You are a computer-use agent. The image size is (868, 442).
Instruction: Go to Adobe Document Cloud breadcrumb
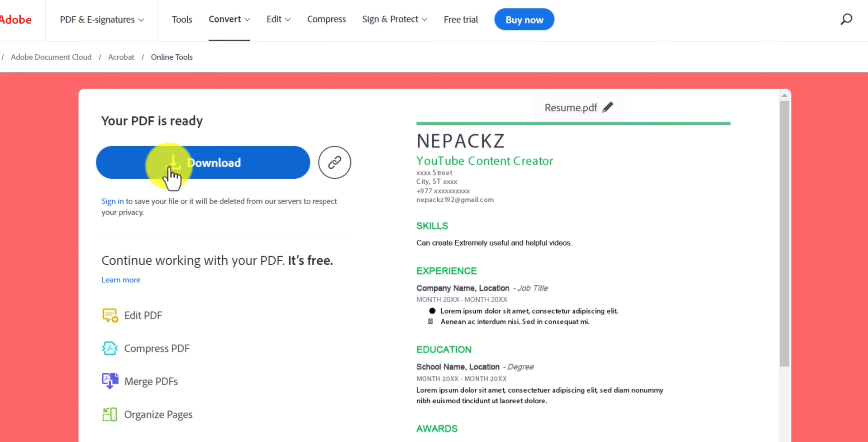pyautogui.click(x=51, y=57)
